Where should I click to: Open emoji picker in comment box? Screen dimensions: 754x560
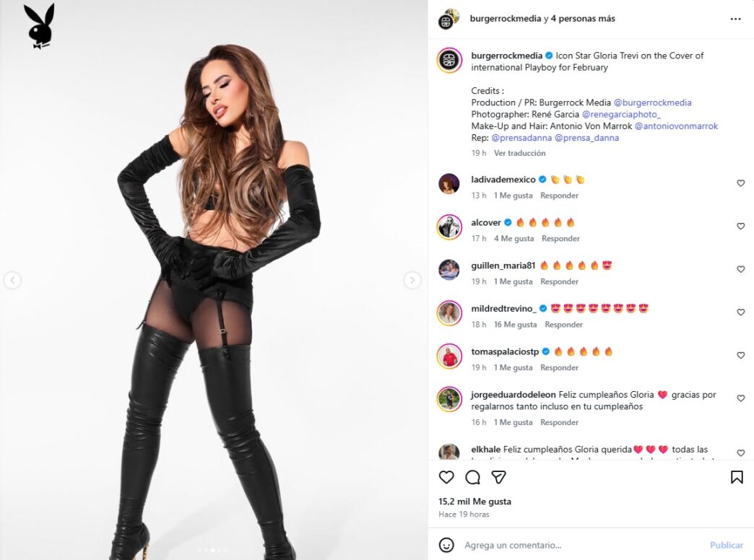446,545
